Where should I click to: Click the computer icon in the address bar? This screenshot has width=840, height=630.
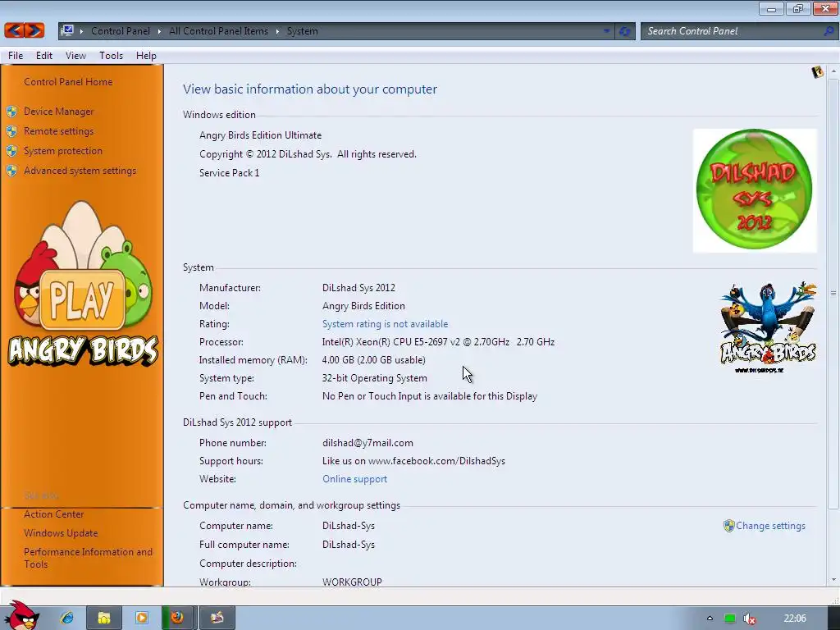67,30
